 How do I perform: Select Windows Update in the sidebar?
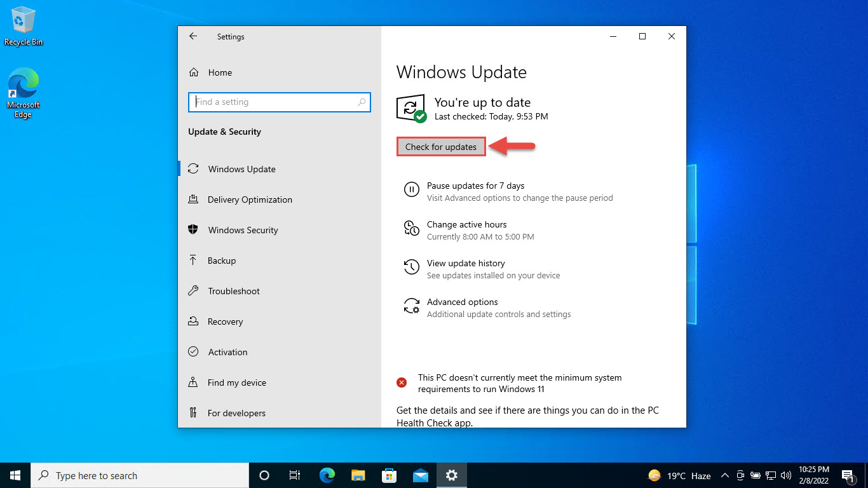point(241,169)
